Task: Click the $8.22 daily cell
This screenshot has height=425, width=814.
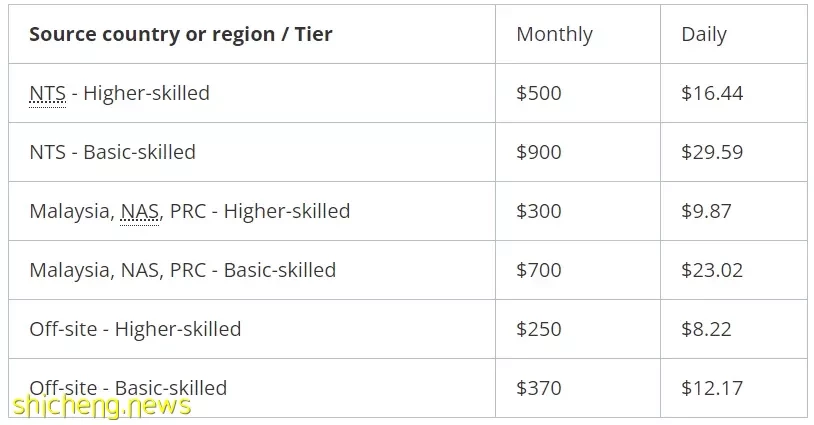Action: (707, 329)
